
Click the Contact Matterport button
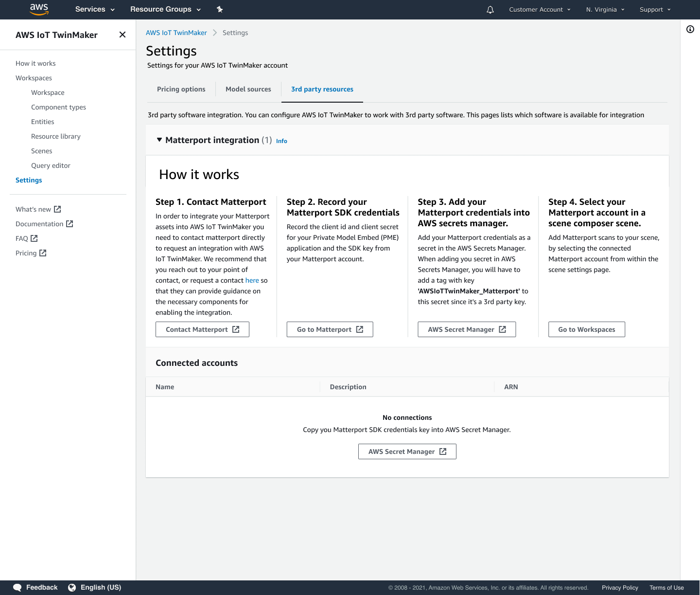pyautogui.click(x=202, y=329)
